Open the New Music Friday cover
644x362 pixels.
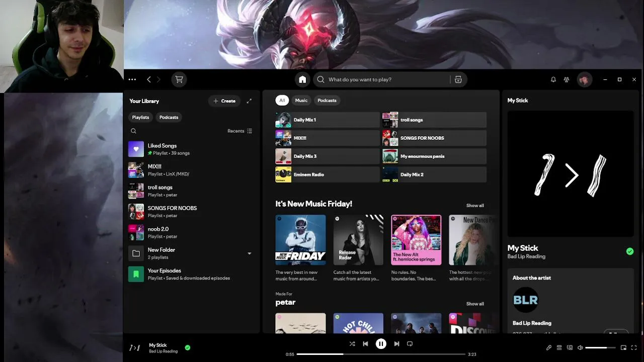pos(300,240)
